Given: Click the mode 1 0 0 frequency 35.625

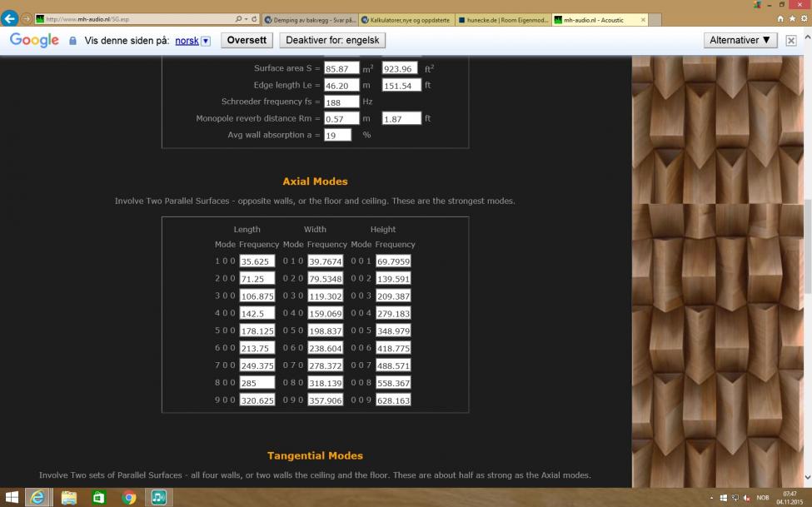Looking at the screenshot, I should click(x=257, y=261).
